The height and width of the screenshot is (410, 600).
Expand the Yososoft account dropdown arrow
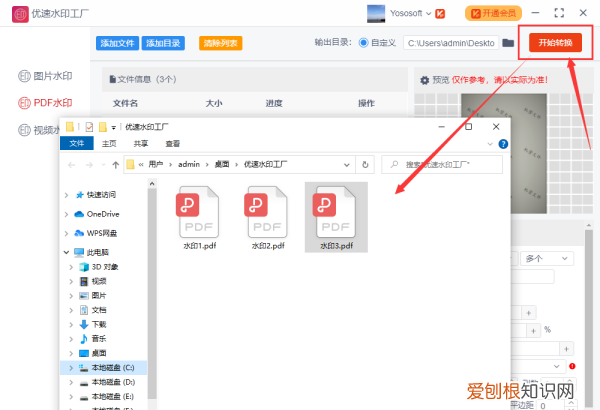coord(429,13)
